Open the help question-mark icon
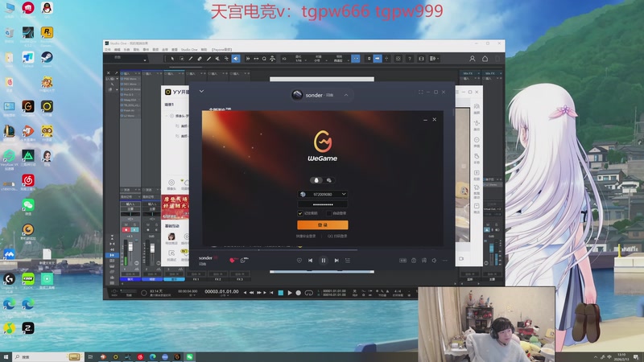This screenshot has height=362, width=644. [x=410, y=59]
